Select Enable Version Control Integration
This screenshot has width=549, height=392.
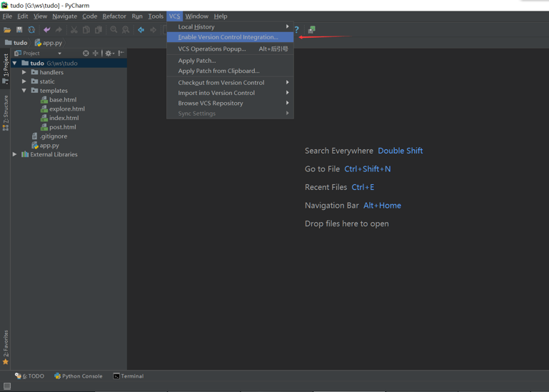click(230, 37)
